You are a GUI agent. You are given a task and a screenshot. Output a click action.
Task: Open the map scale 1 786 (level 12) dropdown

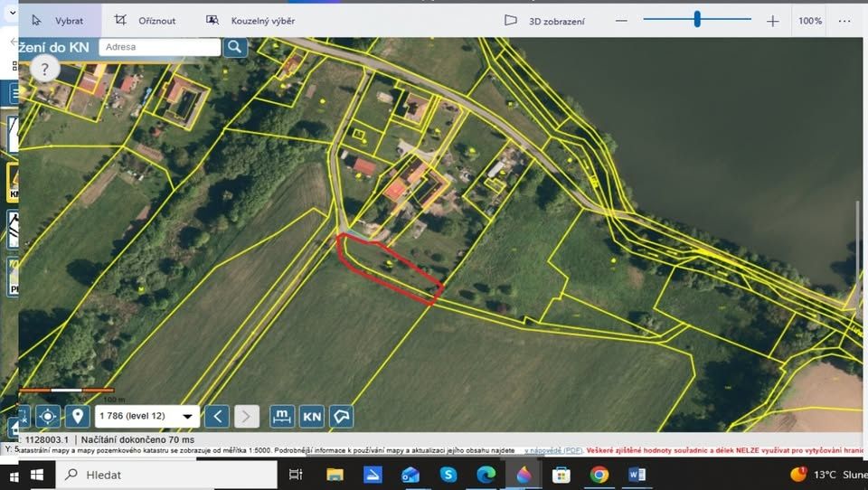click(146, 417)
